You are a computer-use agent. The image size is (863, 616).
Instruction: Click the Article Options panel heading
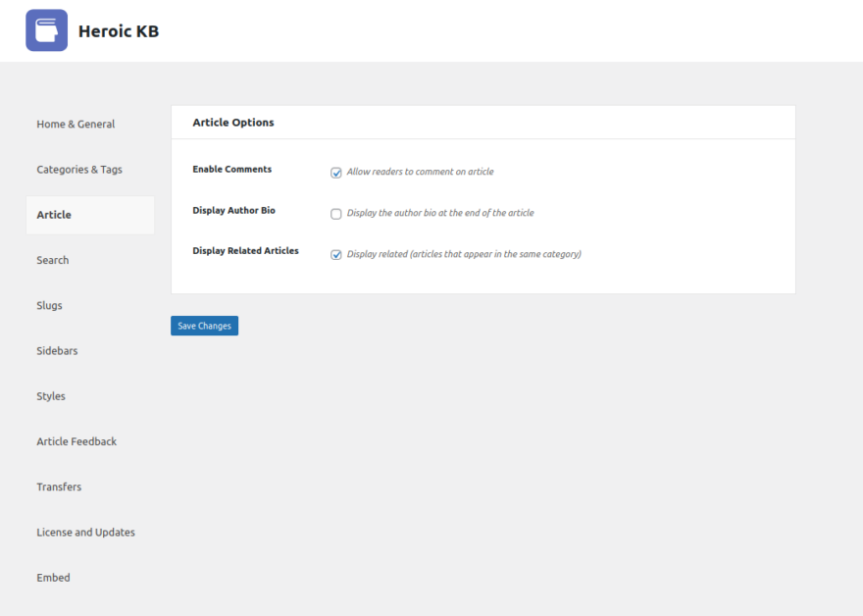(x=234, y=122)
